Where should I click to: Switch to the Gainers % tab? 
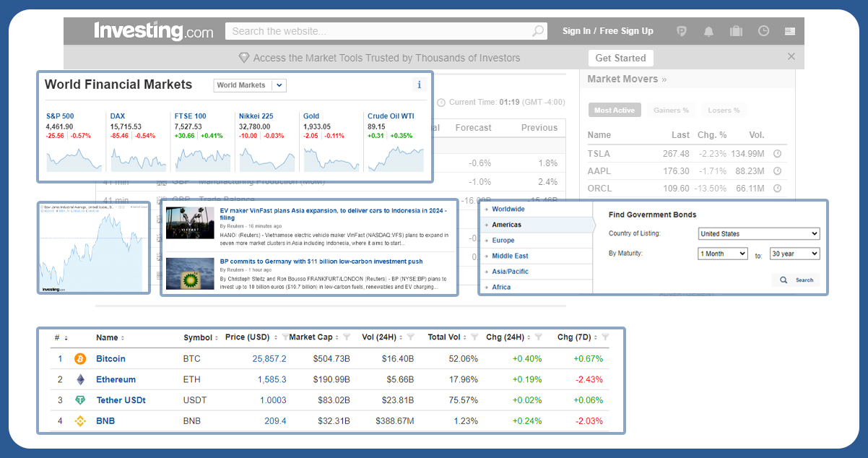pos(671,110)
